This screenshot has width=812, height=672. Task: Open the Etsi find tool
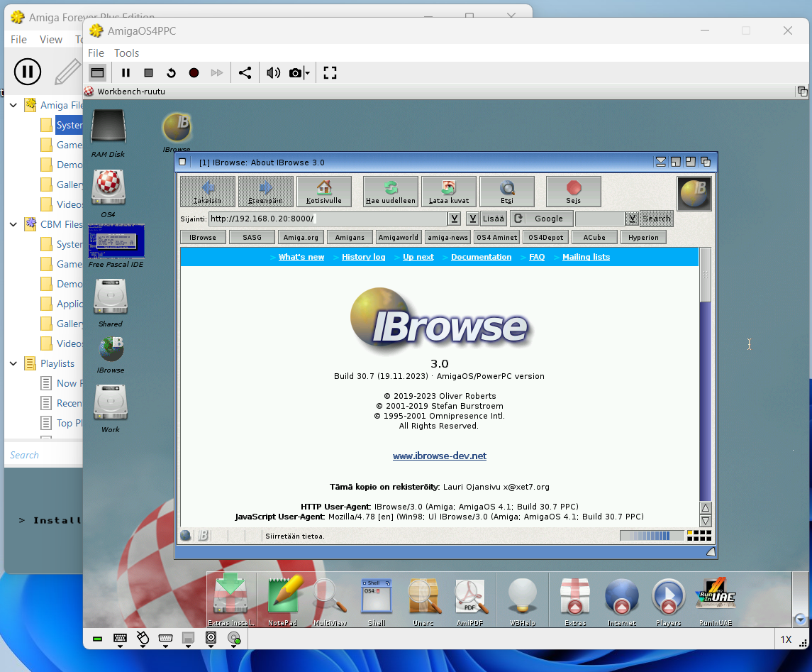tap(507, 192)
